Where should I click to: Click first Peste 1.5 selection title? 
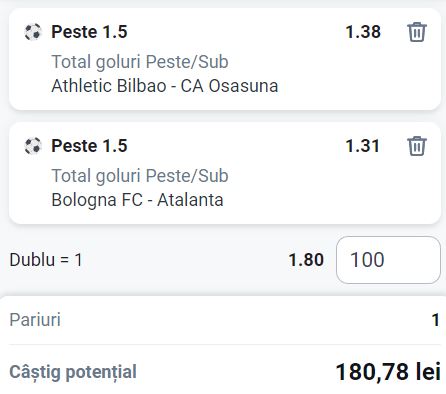click(89, 32)
